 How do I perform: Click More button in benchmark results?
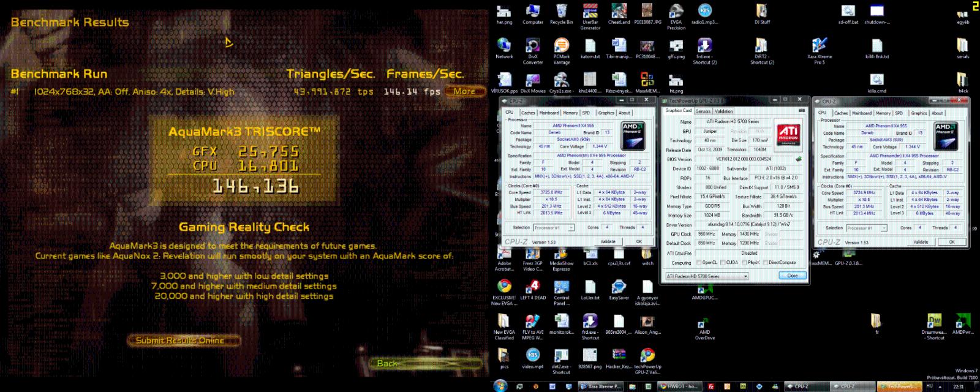tap(465, 91)
